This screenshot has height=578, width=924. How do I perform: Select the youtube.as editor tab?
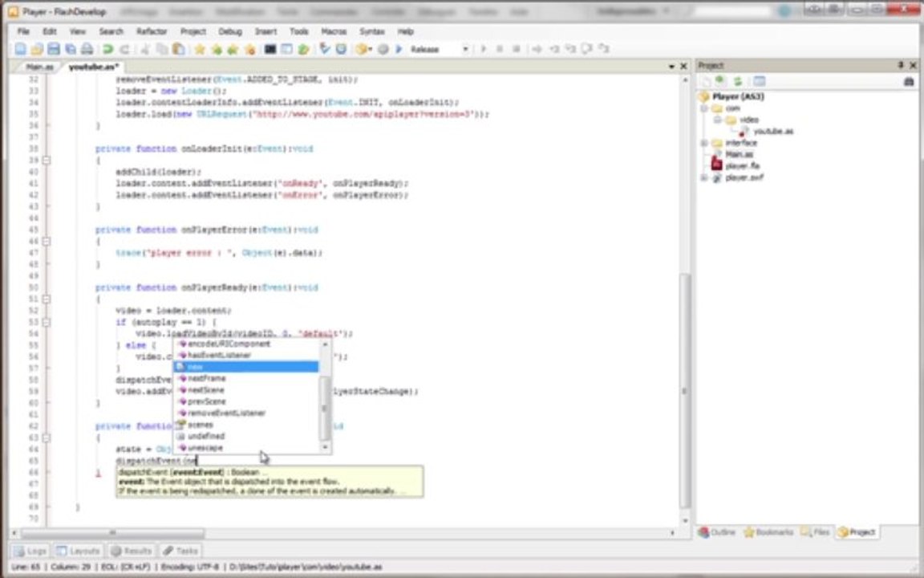point(94,67)
